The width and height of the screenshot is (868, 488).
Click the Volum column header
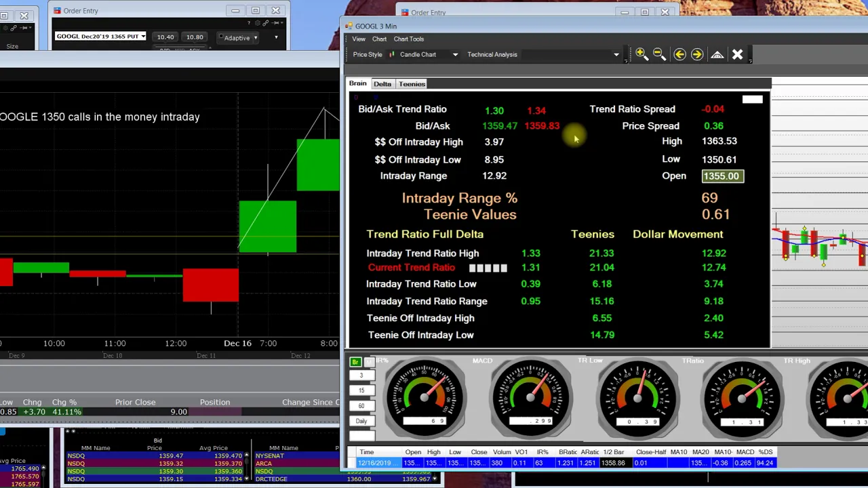(502, 452)
